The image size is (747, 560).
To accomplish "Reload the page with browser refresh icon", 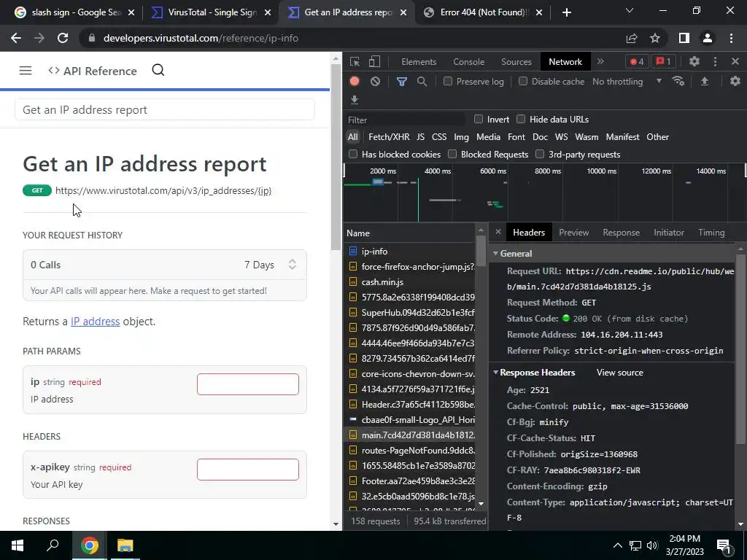I will tap(63, 38).
